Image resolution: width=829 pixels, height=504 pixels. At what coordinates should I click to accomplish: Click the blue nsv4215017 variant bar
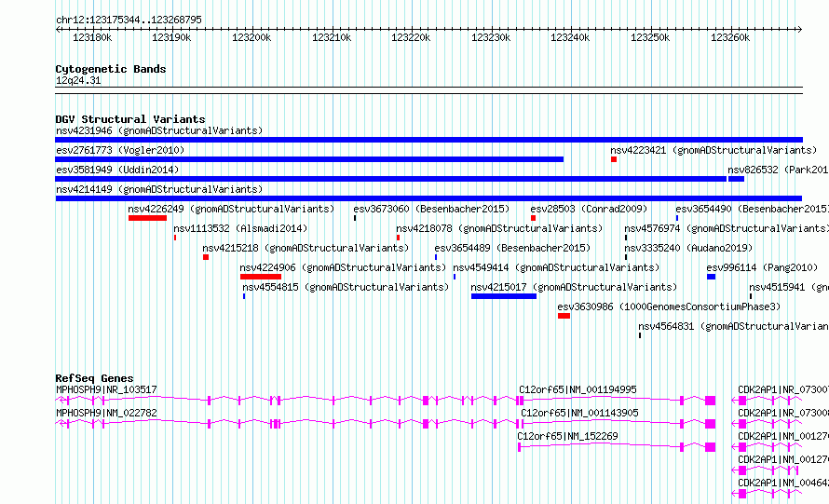pos(504,296)
